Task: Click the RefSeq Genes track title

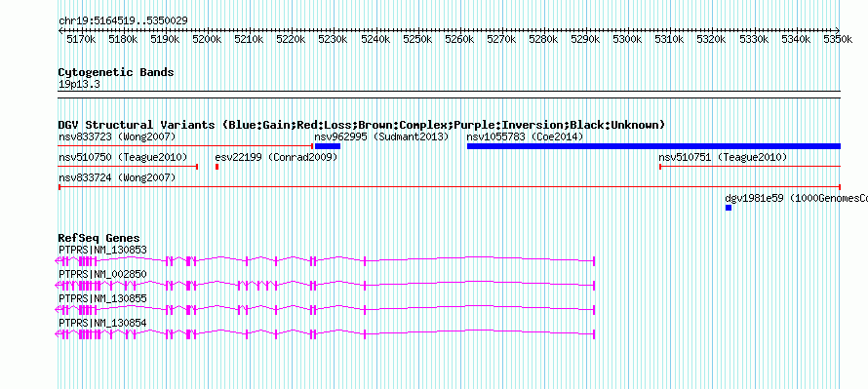Action: (x=99, y=239)
